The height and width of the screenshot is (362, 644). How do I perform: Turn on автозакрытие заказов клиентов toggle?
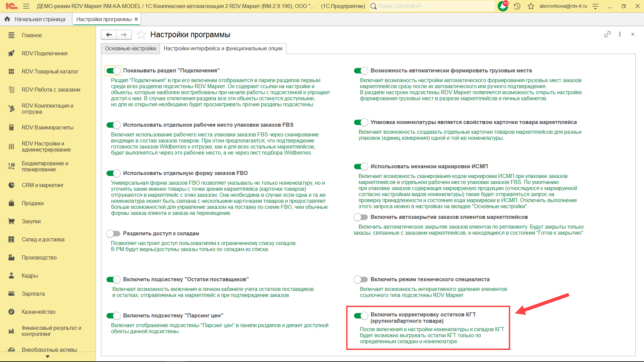(361, 217)
